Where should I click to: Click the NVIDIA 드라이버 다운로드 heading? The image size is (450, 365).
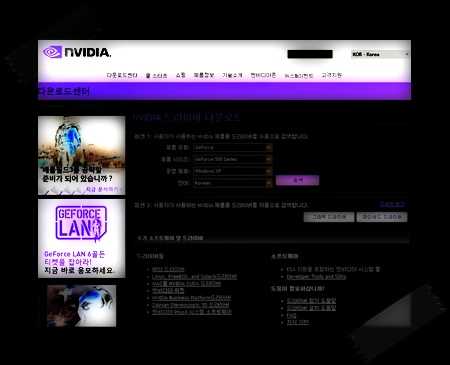187,117
